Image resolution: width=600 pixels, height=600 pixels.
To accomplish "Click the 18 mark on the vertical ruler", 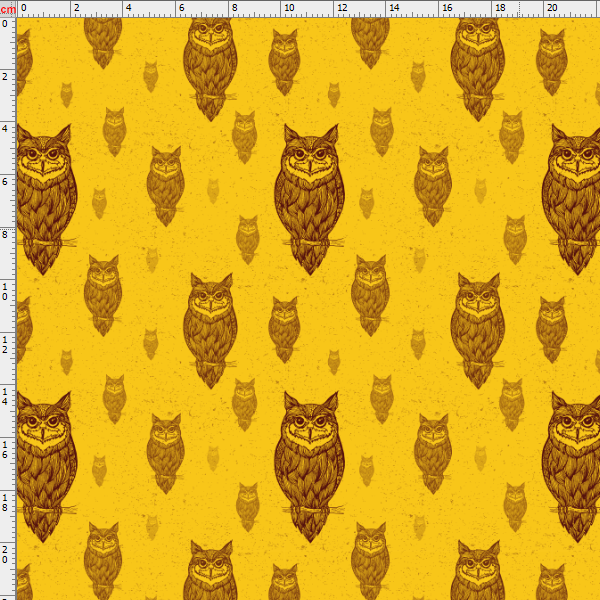I will tap(5, 502).
